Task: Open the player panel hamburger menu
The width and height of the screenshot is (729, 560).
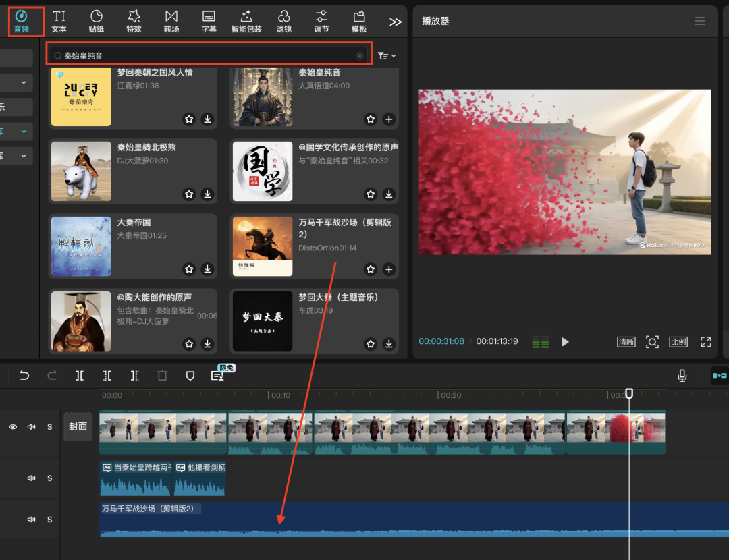Action: point(700,21)
